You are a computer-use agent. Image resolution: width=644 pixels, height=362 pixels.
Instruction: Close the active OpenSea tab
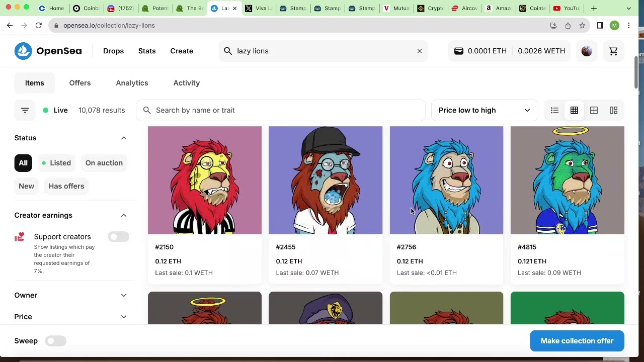click(x=234, y=8)
